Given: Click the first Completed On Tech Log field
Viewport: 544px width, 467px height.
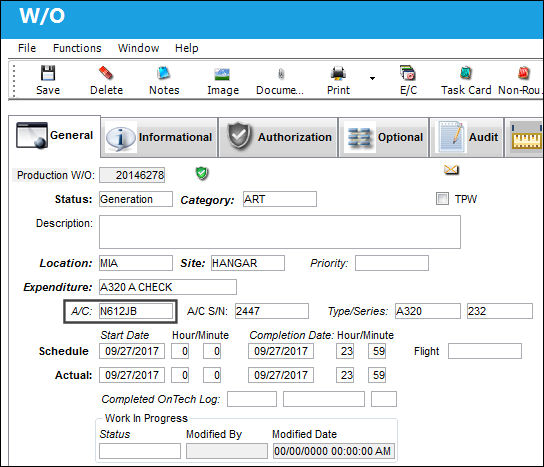Looking at the screenshot, I should click(252, 399).
